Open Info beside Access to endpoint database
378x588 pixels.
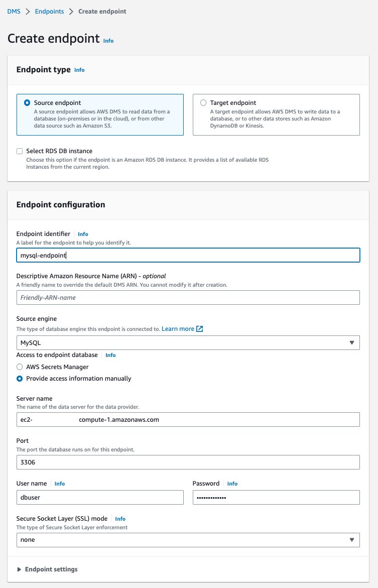pos(110,355)
